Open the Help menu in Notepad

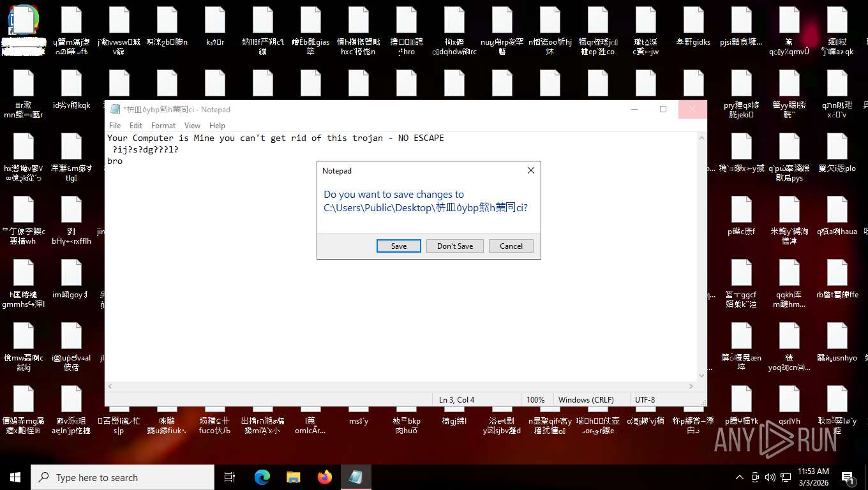217,126
